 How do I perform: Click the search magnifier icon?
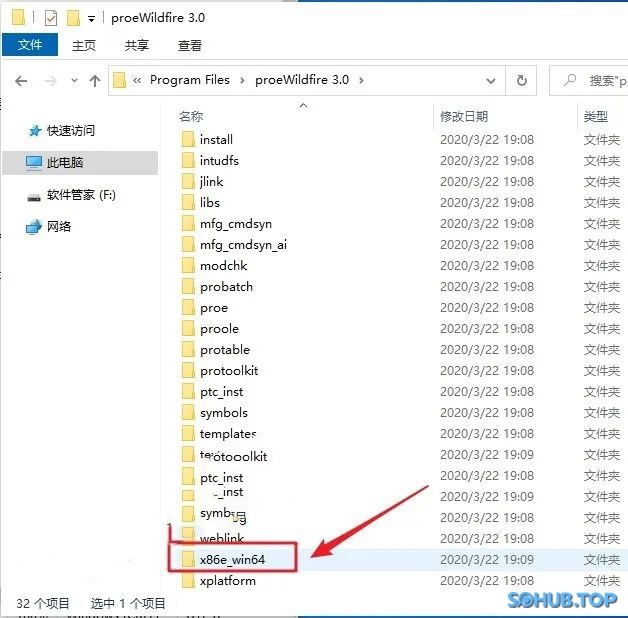(570, 80)
